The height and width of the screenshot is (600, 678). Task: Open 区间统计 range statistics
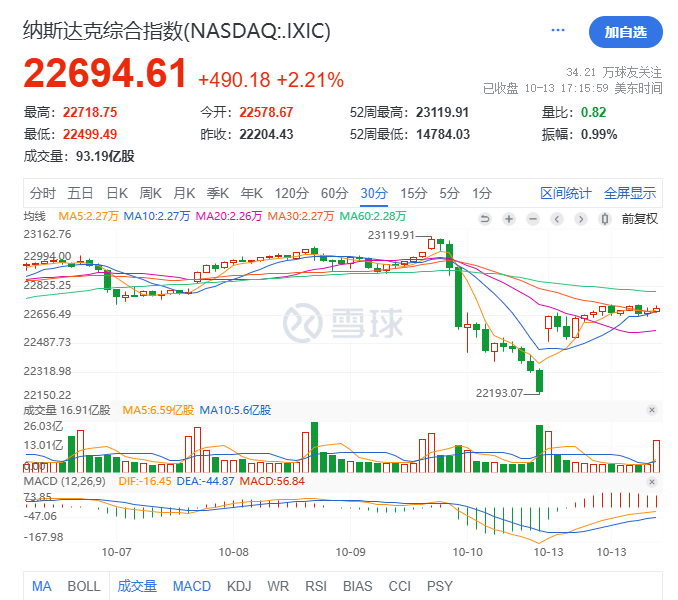pos(566,193)
